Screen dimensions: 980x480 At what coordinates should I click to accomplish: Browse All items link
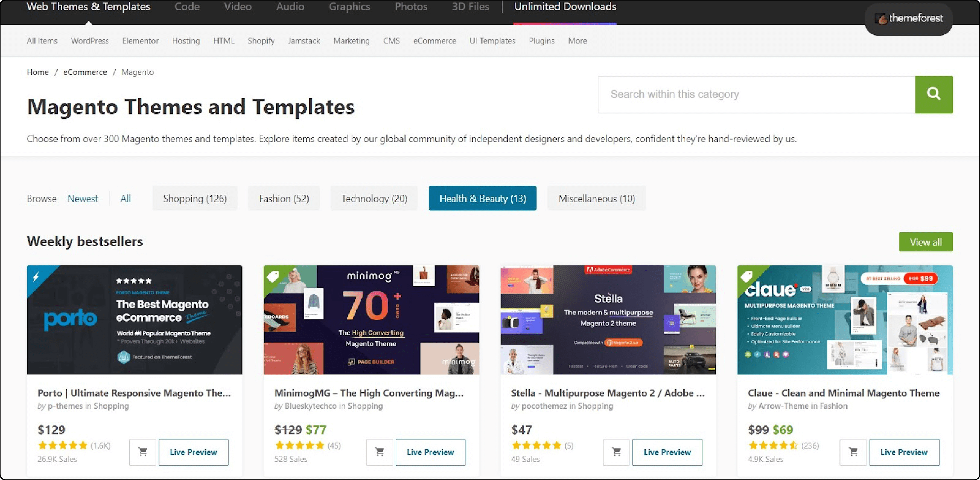(x=126, y=198)
